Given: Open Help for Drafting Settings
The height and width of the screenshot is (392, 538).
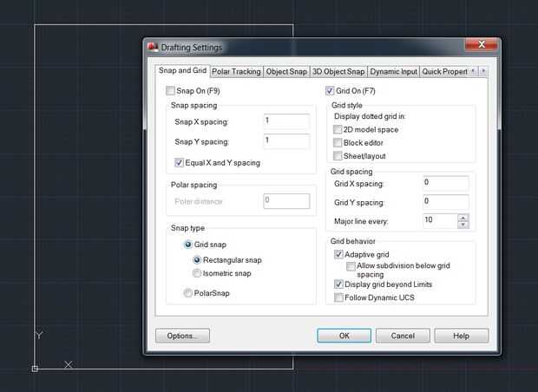Looking at the screenshot, I should pos(462,336).
